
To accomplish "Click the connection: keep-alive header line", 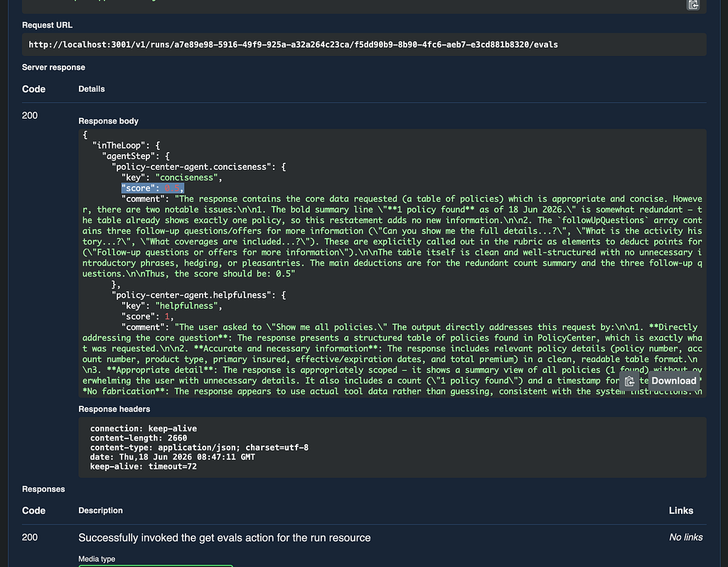I will tap(144, 428).
